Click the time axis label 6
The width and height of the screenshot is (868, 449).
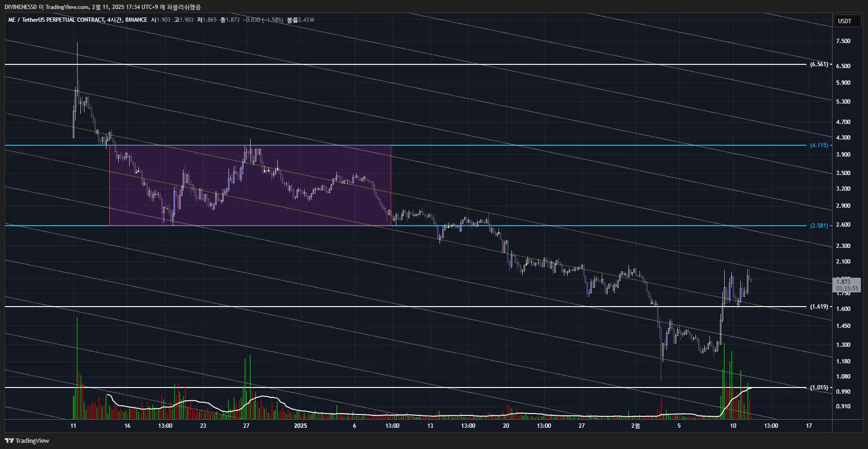click(354, 426)
